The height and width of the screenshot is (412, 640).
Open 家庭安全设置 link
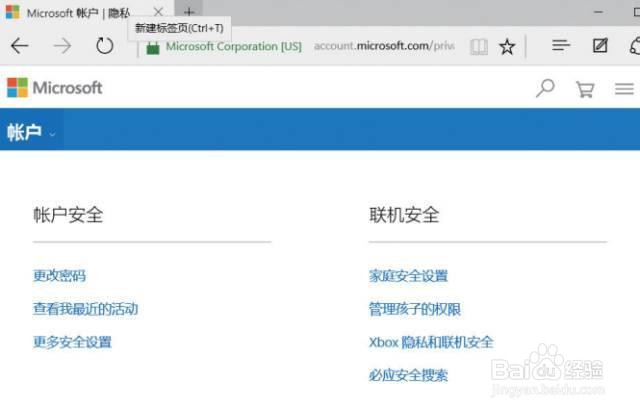tap(408, 276)
